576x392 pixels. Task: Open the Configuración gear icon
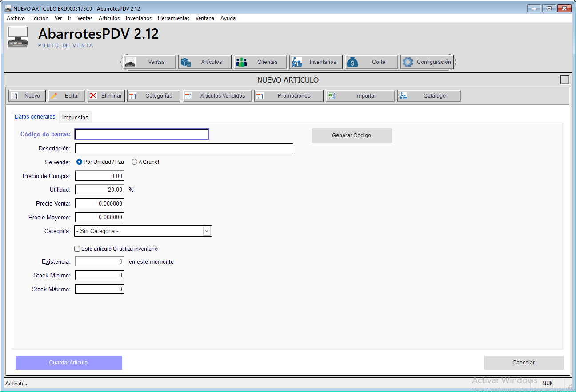(x=408, y=62)
